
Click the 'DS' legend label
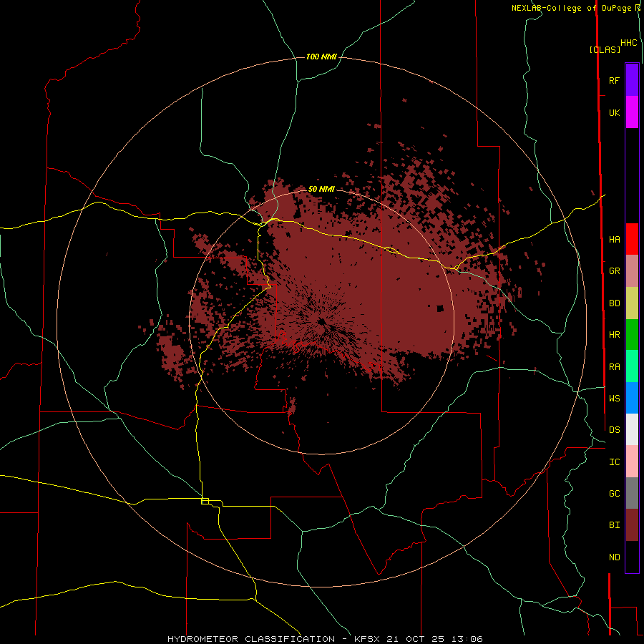(x=614, y=430)
